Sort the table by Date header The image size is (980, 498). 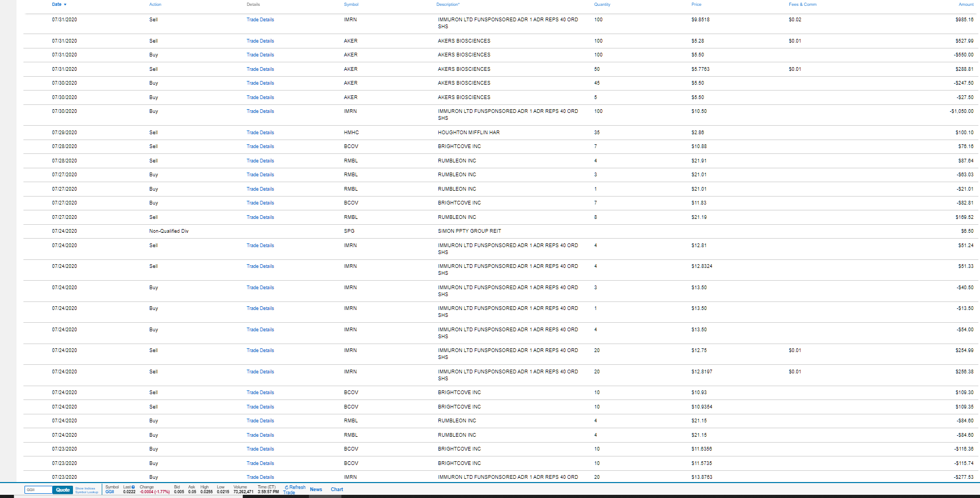pyautogui.click(x=59, y=4)
